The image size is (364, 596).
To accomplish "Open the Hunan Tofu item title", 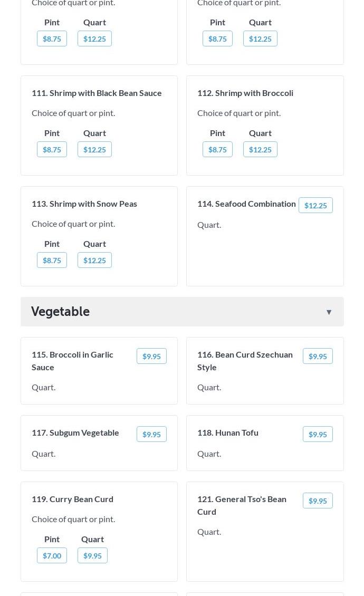I will pyautogui.click(x=228, y=432).
